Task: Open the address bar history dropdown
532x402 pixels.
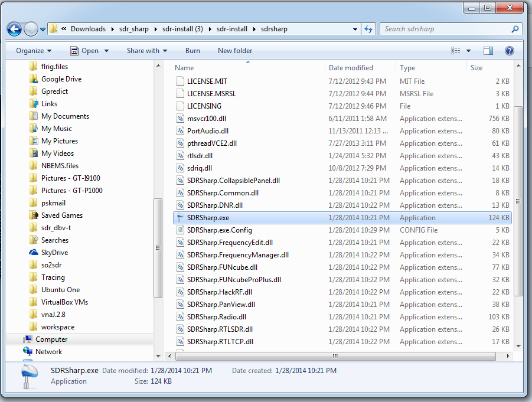Action: coord(355,29)
